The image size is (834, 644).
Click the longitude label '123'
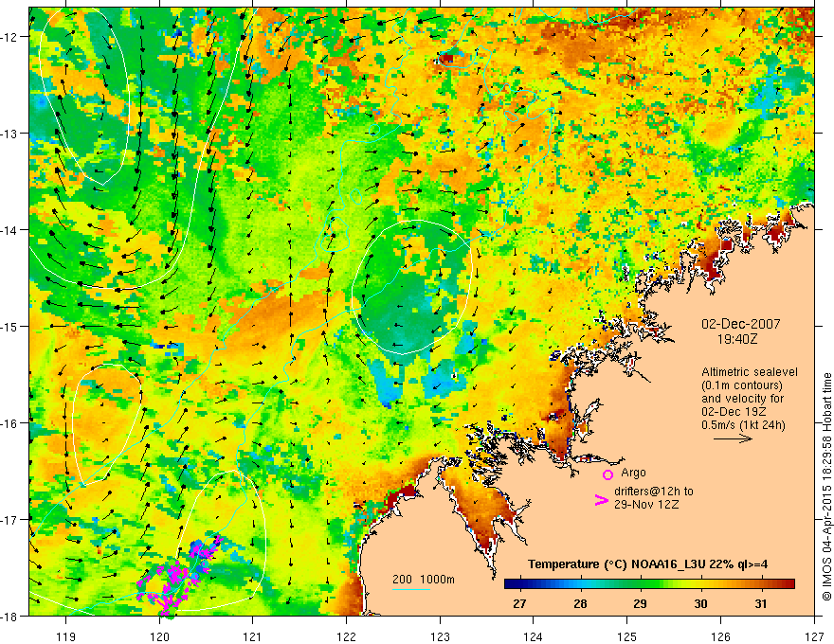pos(440,635)
